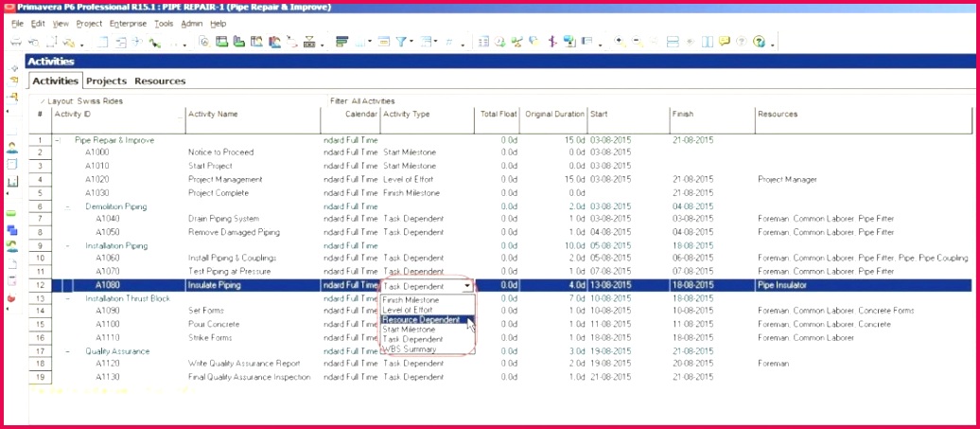
Task: Open the Tools menu
Action: (x=164, y=23)
